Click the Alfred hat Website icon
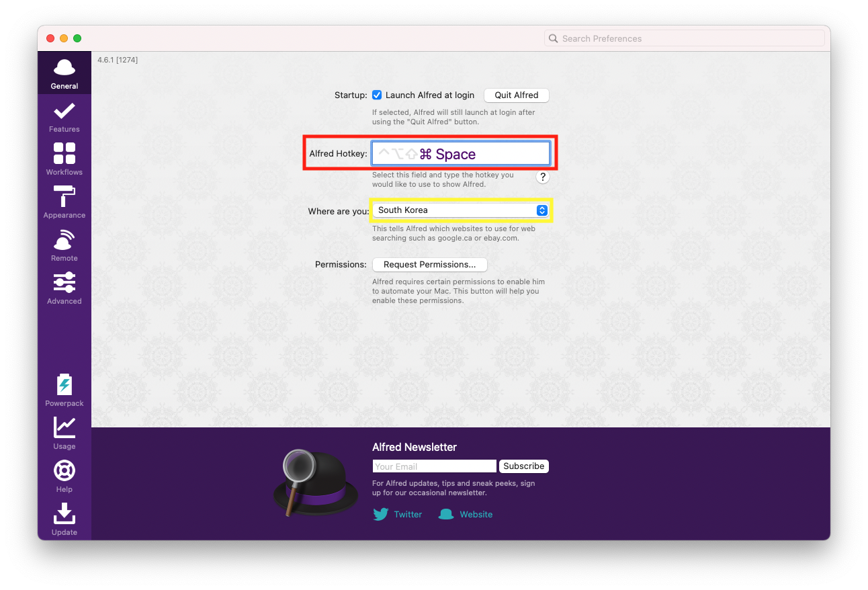This screenshot has width=868, height=590. coord(445,514)
